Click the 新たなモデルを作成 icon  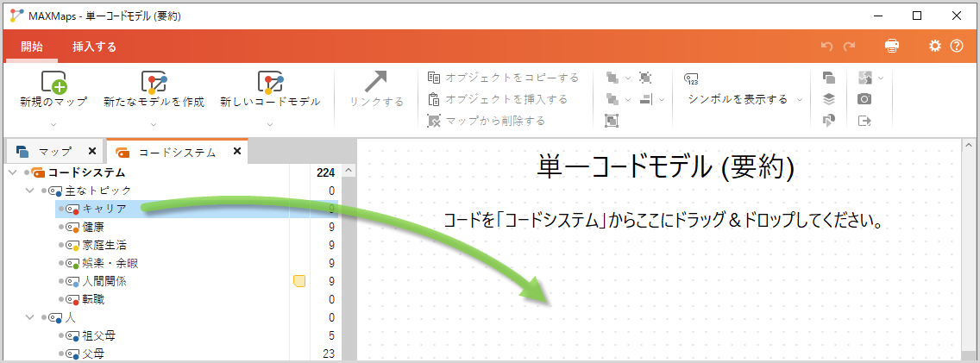pyautogui.click(x=154, y=82)
